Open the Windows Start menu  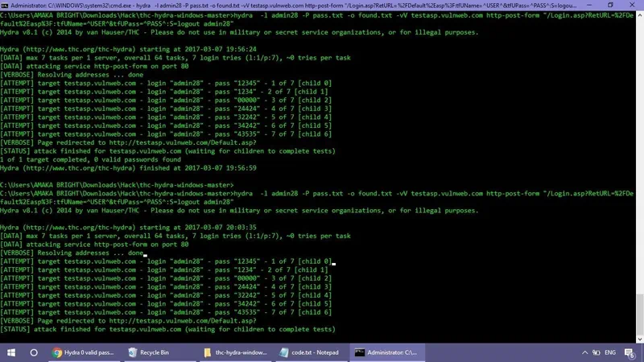tap(11, 352)
